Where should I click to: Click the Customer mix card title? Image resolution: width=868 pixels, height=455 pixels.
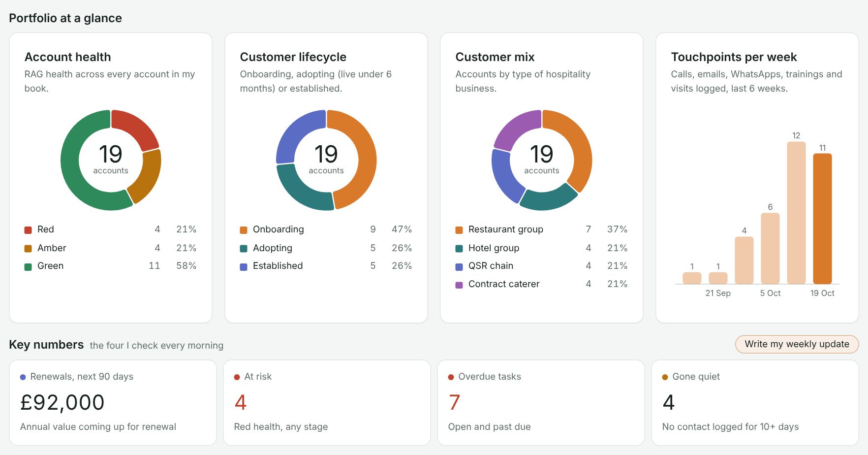pyautogui.click(x=495, y=57)
